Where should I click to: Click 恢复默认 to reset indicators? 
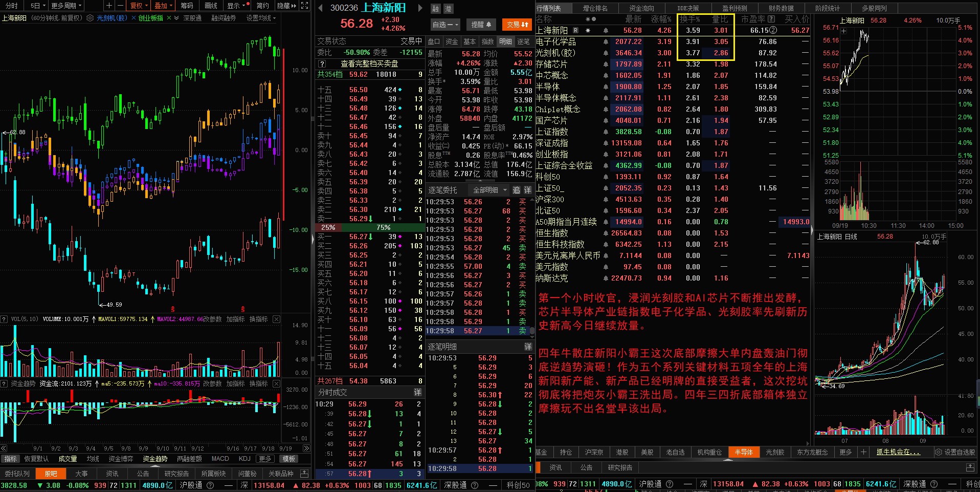[x=36, y=459]
